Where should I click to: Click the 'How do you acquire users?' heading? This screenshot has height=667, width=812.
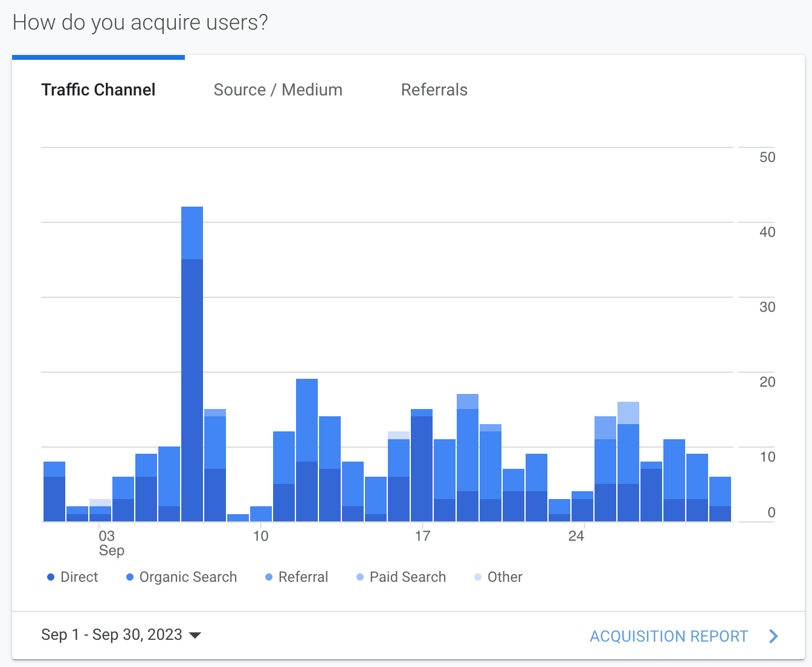140,23
